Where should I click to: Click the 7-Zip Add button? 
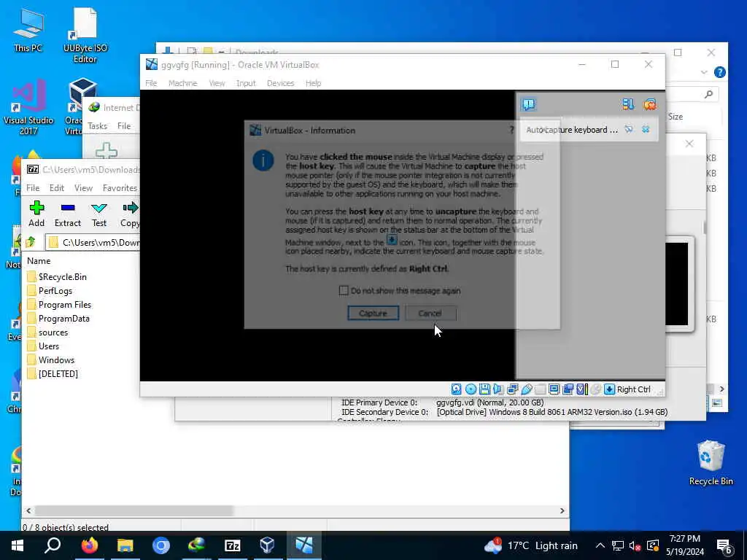[x=36, y=214]
